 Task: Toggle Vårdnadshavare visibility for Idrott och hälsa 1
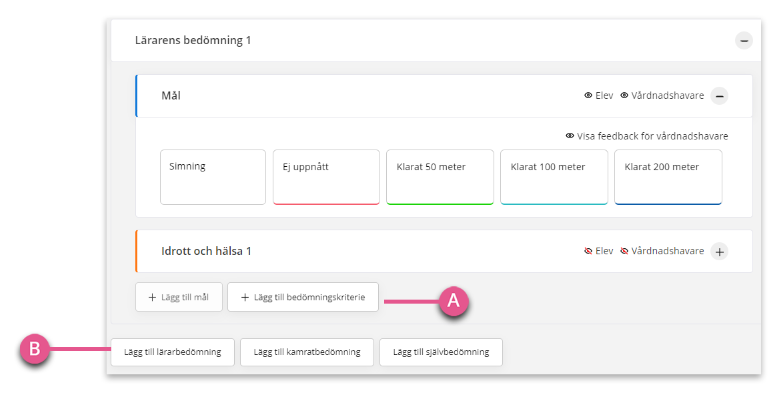pos(662,251)
